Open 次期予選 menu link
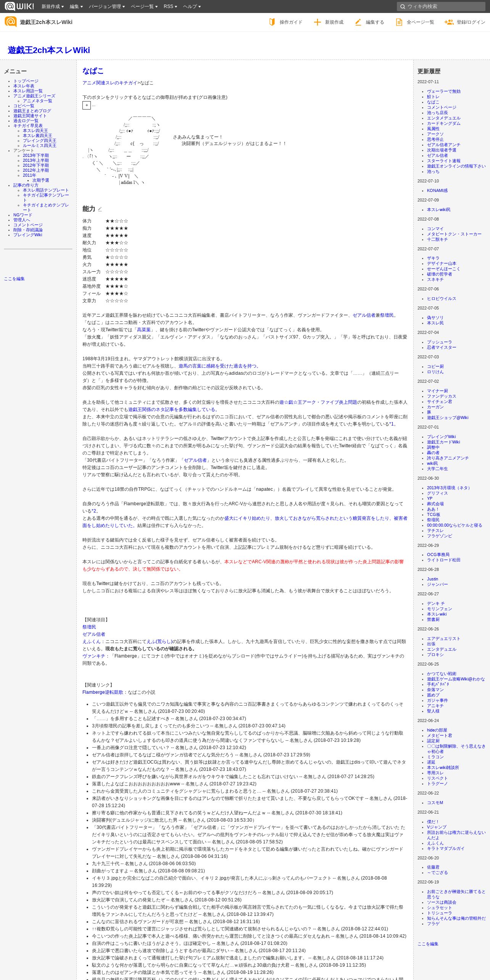The height and width of the screenshot is (980, 490). click(41, 181)
